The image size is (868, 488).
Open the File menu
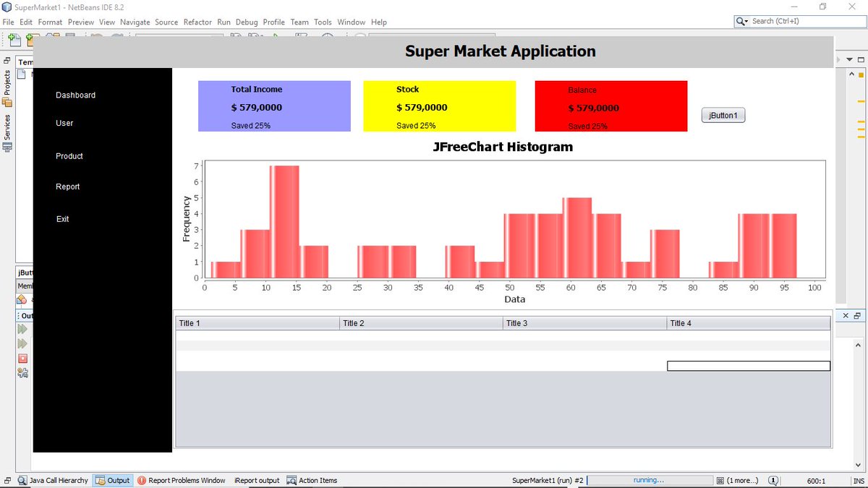click(x=8, y=22)
